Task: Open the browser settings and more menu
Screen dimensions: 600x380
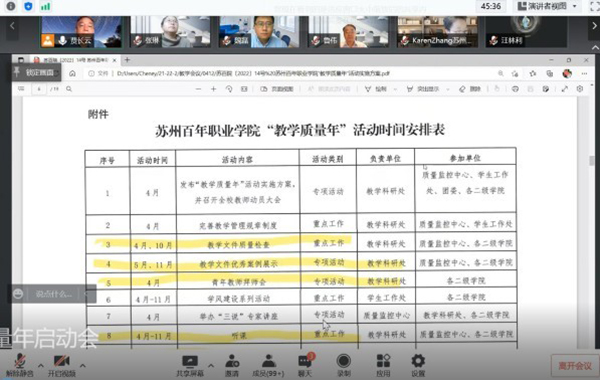Action: click(584, 73)
